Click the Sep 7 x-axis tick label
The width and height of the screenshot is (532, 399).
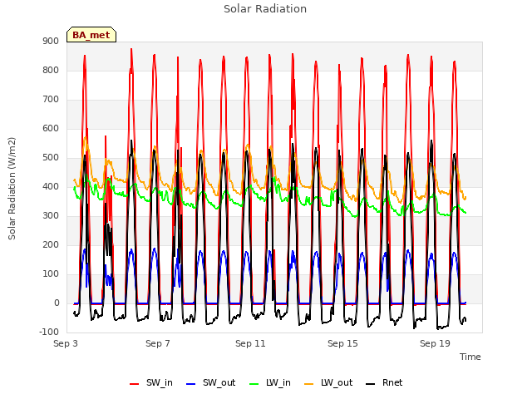[158, 343]
